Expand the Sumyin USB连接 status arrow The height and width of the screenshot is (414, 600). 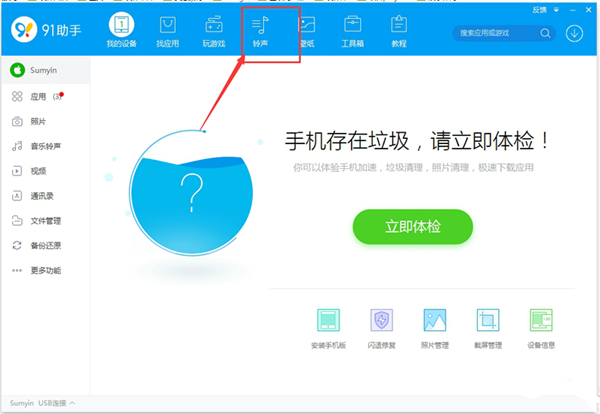coord(73,403)
